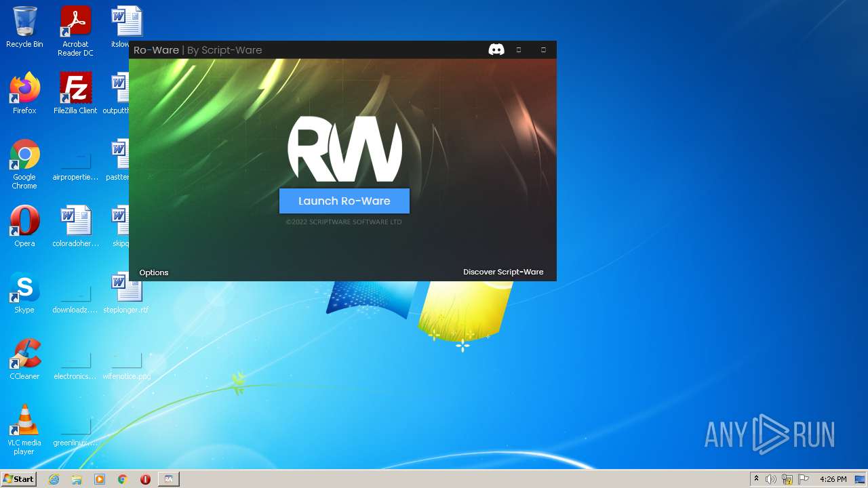Select Acrobat Reader DC desktop icon

click(75, 31)
